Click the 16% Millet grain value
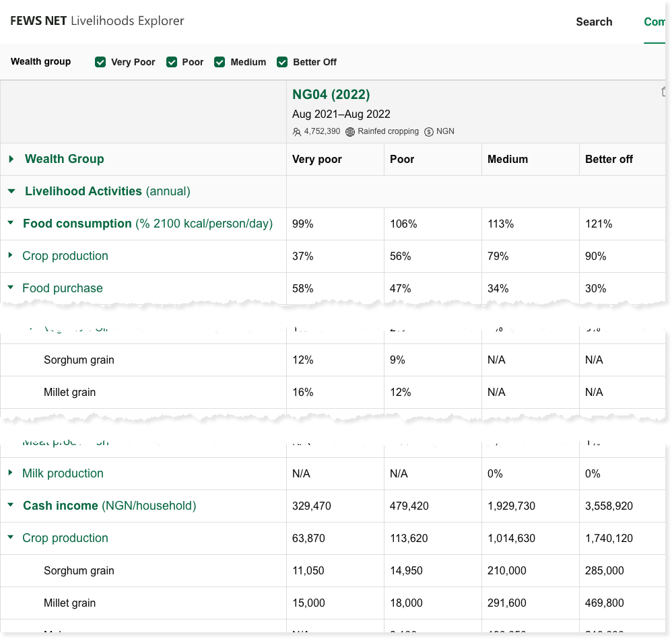Viewport: 672px width, 639px height. (x=302, y=392)
